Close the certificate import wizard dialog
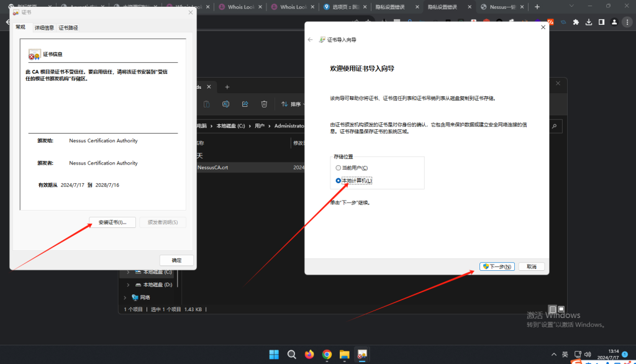Image resolution: width=636 pixels, height=364 pixels. pos(543,27)
